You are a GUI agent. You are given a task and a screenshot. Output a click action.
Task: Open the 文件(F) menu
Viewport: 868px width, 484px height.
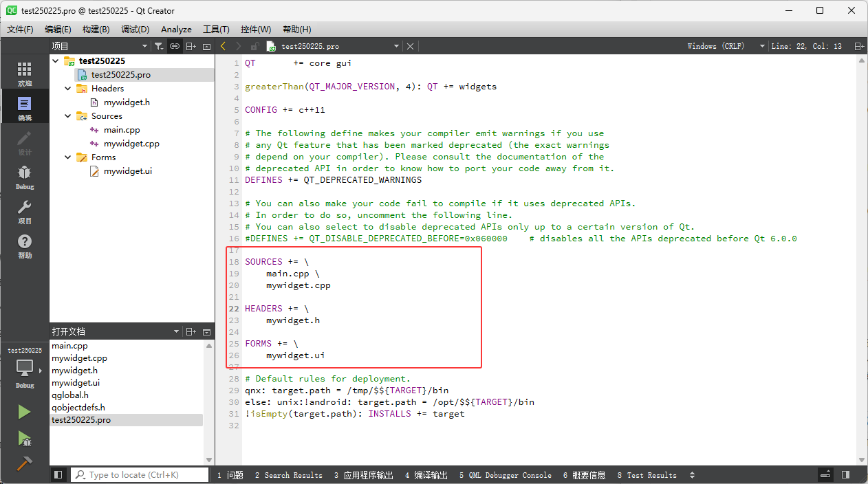(x=20, y=30)
